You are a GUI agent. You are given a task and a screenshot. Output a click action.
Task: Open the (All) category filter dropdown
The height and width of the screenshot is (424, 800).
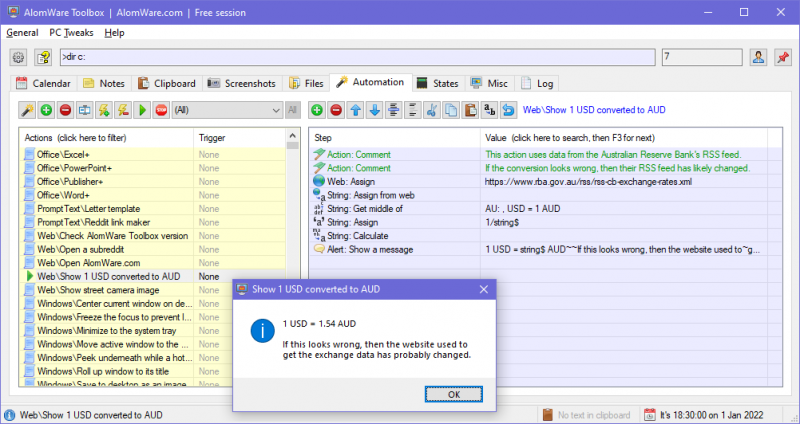(227, 110)
